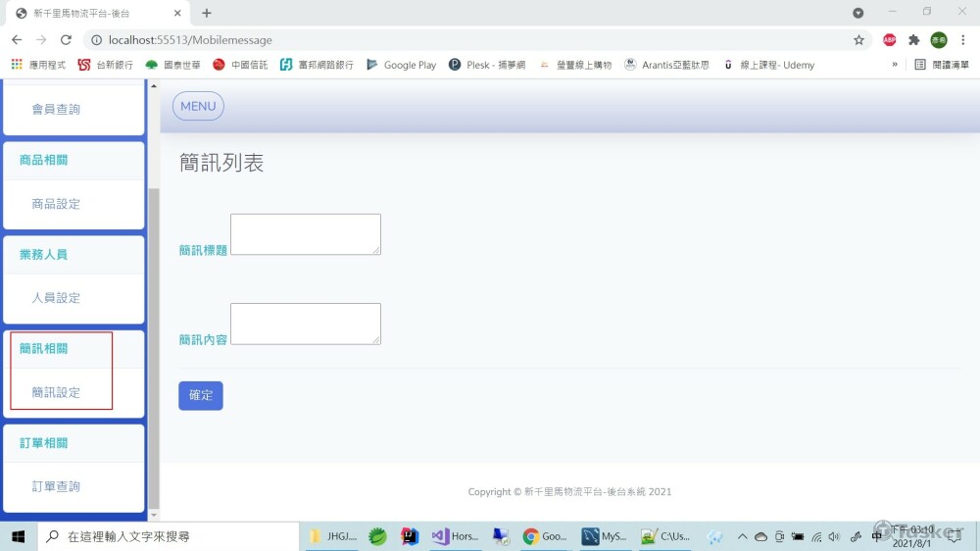Open Chrome three-dot menu
Screen dimensions: 980x551
962,40
